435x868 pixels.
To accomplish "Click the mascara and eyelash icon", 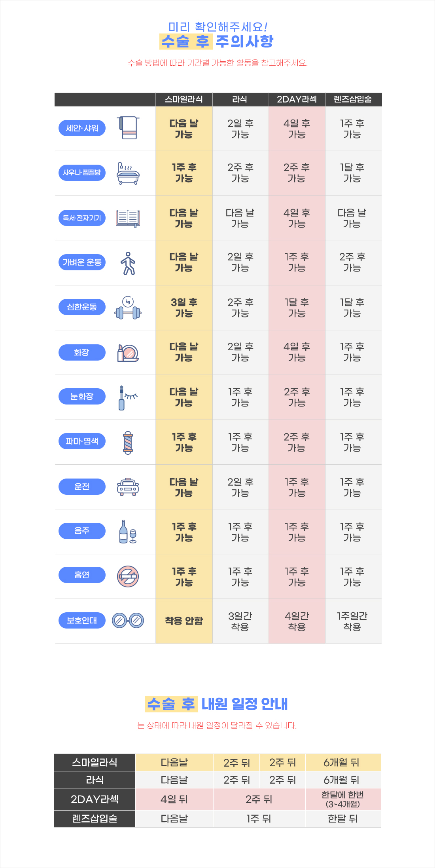I will pyautogui.click(x=128, y=398).
